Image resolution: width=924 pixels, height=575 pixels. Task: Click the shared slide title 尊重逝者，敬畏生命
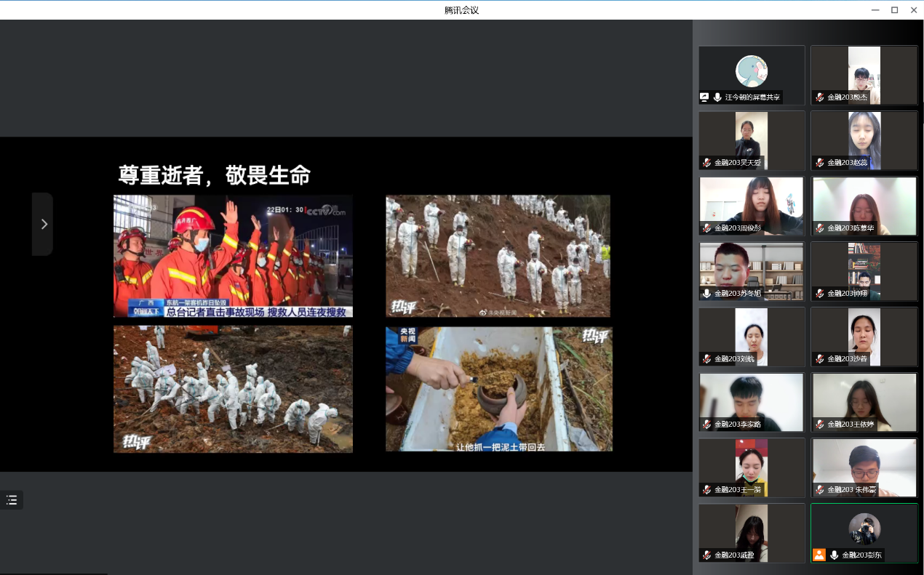coord(215,175)
